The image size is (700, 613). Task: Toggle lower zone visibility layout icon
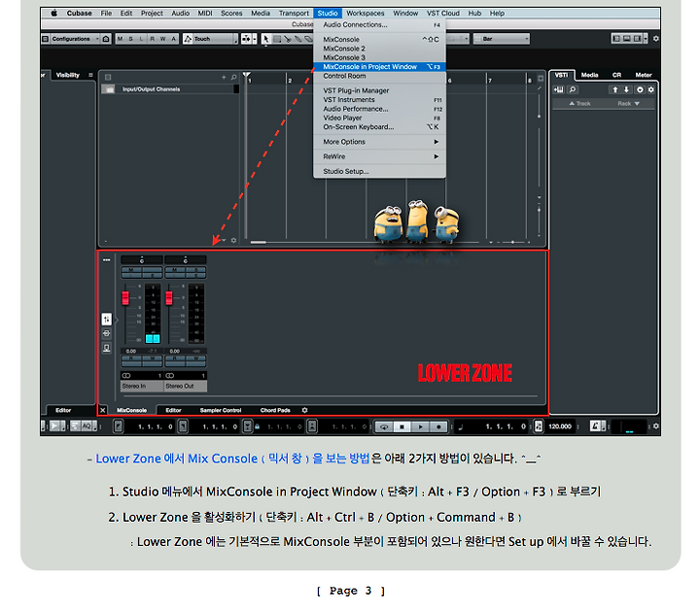coord(627,39)
